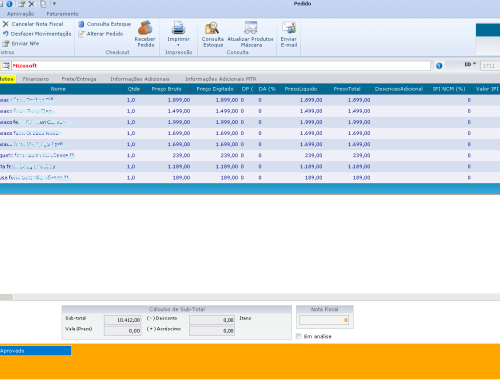Click the Receber Pedido money bag icon
This screenshot has width=500, height=380.
145,28
